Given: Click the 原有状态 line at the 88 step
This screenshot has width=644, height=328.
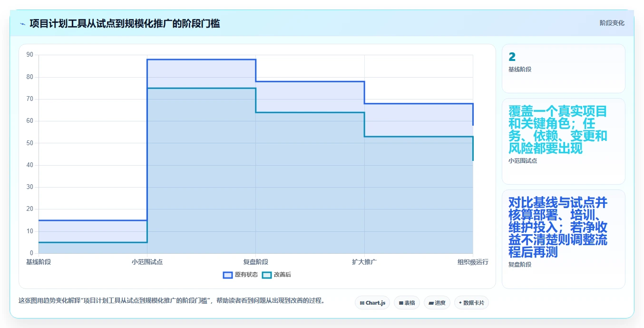Looking at the screenshot, I should 201,60.
